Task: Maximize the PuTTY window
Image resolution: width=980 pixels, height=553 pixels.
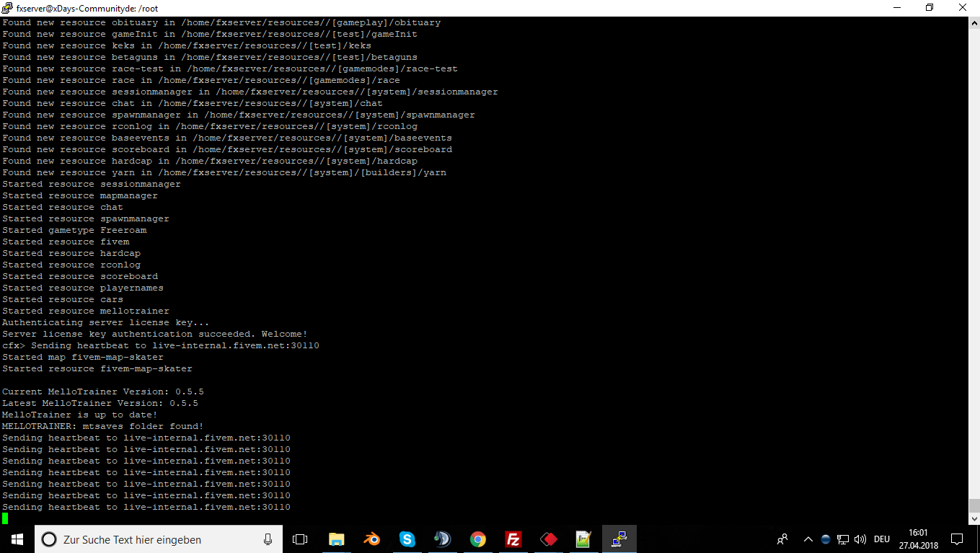Action: click(x=930, y=8)
